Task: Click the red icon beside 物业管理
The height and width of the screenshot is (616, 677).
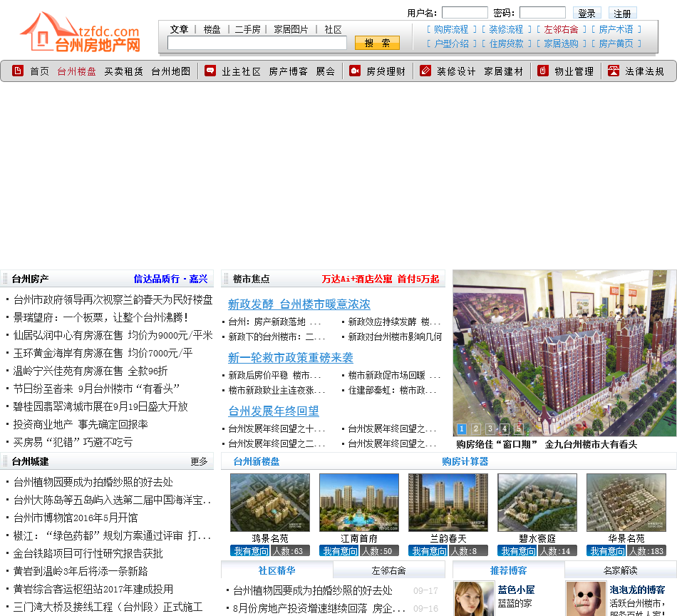Action: pos(543,71)
